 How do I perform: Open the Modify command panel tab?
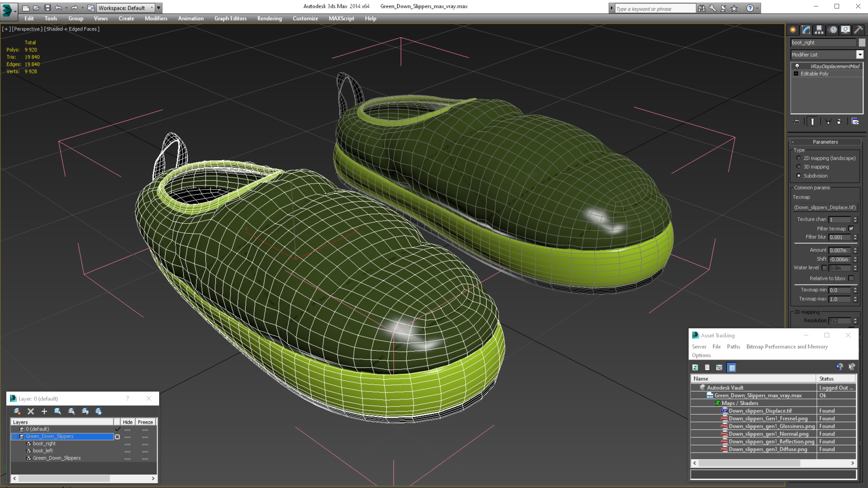[806, 30]
